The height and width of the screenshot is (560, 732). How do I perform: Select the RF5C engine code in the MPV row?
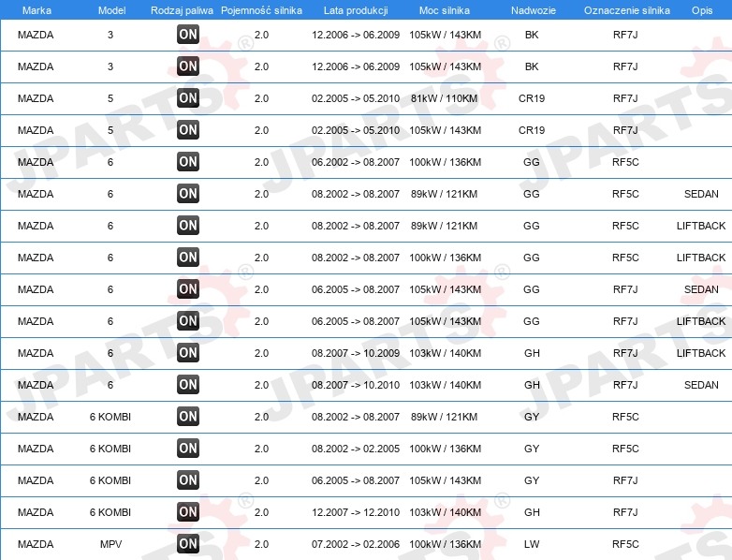point(625,544)
